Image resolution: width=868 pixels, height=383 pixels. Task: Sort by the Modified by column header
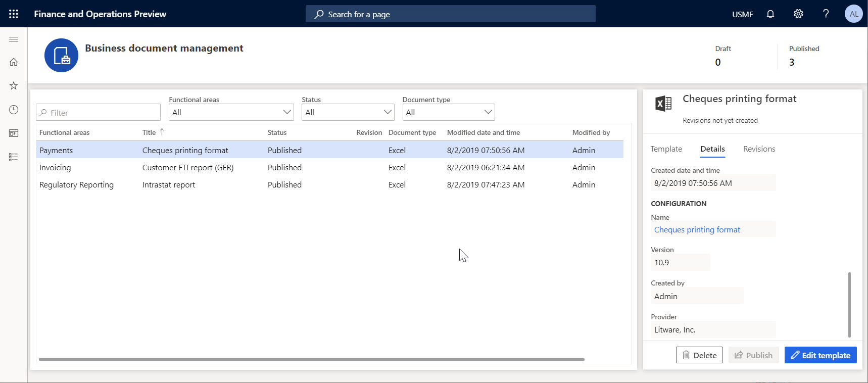pos(591,132)
